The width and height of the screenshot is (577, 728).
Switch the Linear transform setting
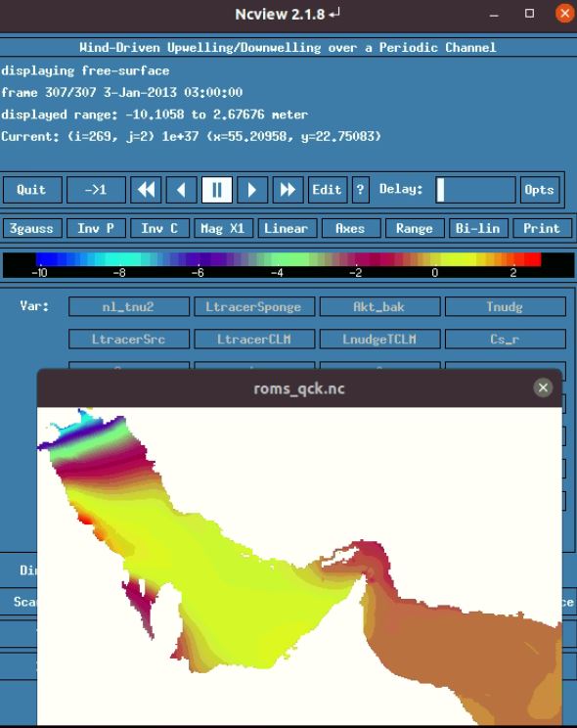[x=287, y=228]
